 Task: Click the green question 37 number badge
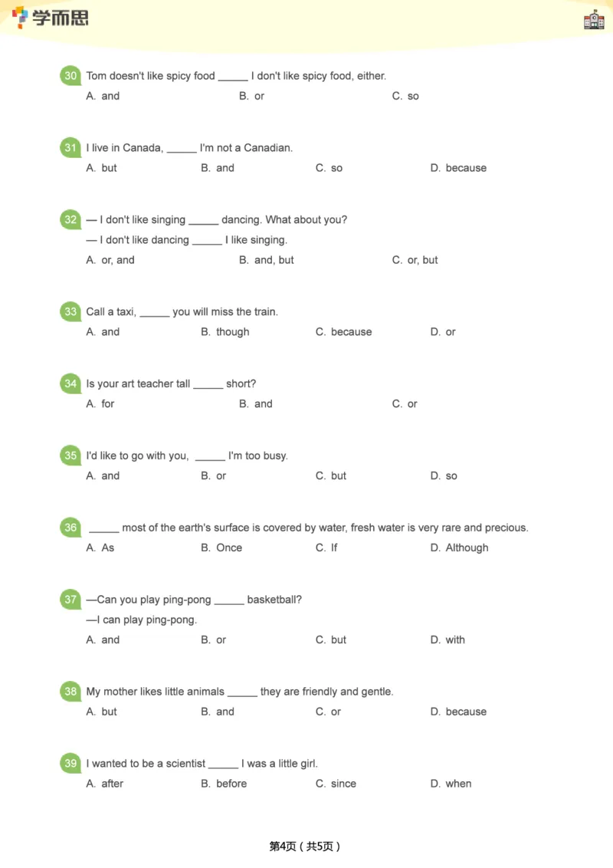pyautogui.click(x=70, y=600)
